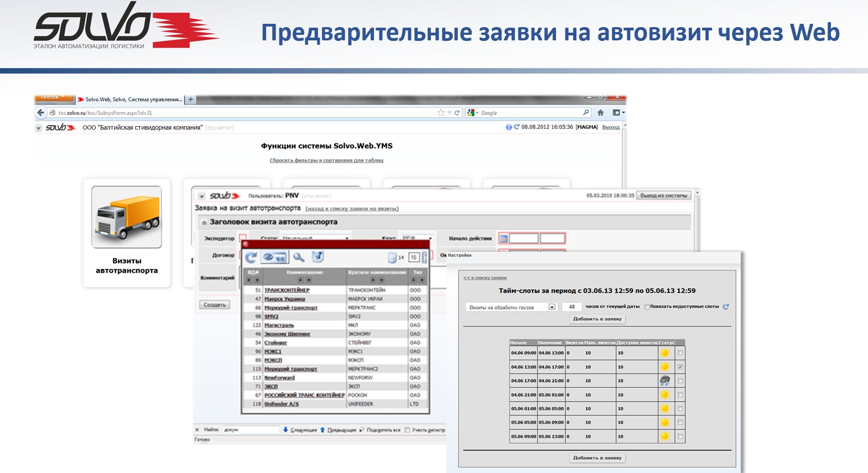Go to Firefox home page icon
868x473 pixels.
pyautogui.click(x=600, y=113)
